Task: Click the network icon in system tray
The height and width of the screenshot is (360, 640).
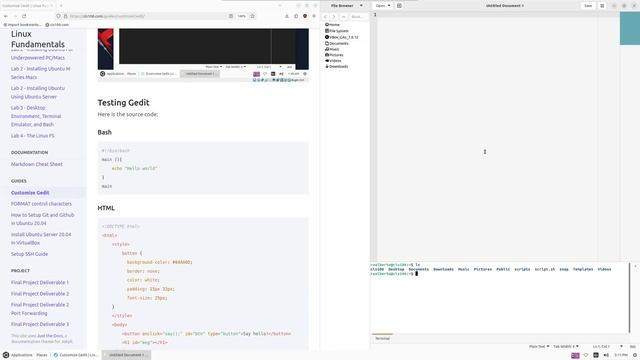Action: click(586, 356)
